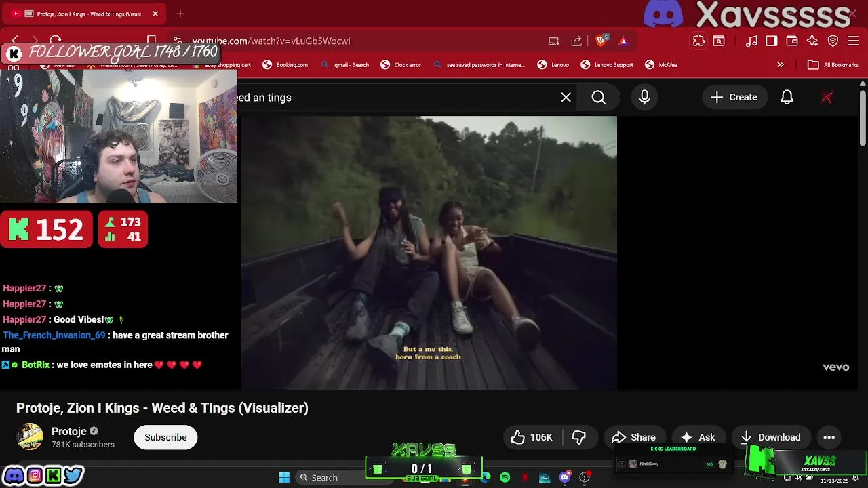This screenshot has height=488, width=868.
Task: Click the youtube.com URL in address bar
Action: click(271, 41)
